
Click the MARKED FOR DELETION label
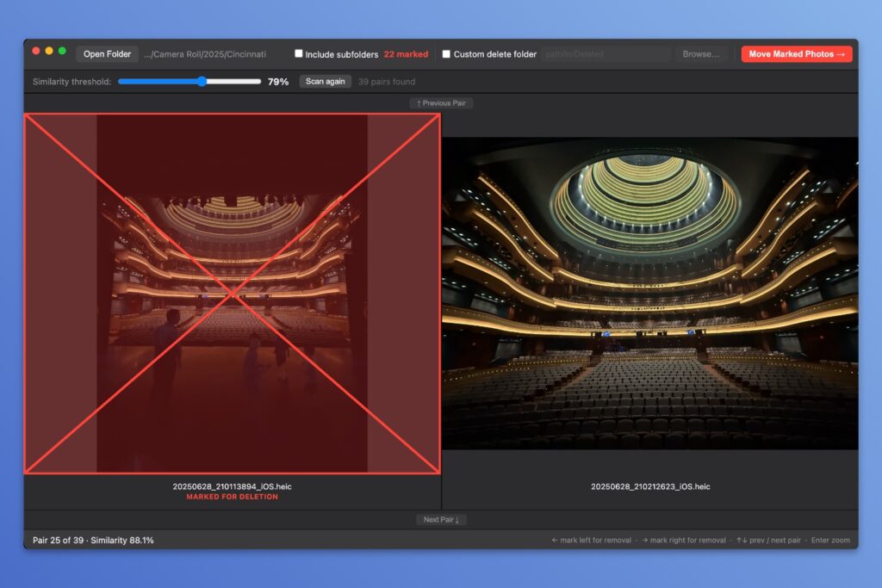point(232,497)
